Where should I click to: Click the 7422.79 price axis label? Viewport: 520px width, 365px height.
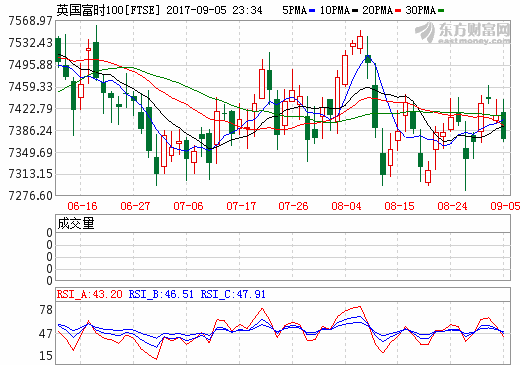pos(30,109)
